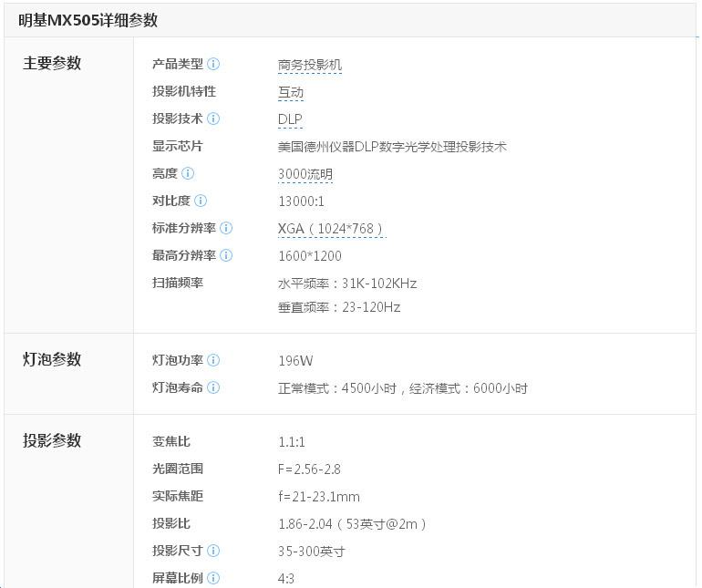Click the 主要参数 section label
The image size is (702, 588).
(52, 63)
